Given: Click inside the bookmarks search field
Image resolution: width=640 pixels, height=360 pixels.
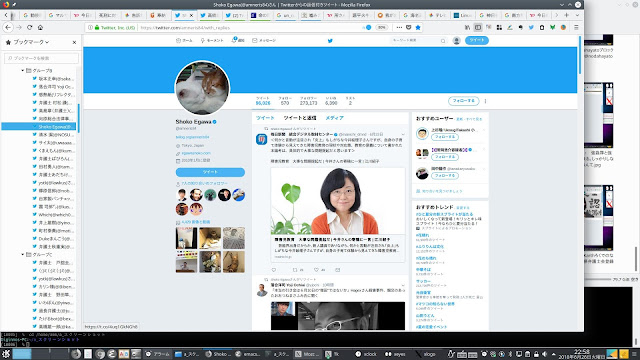Looking at the screenshot, I should pyautogui.click(x=41, y=58).
